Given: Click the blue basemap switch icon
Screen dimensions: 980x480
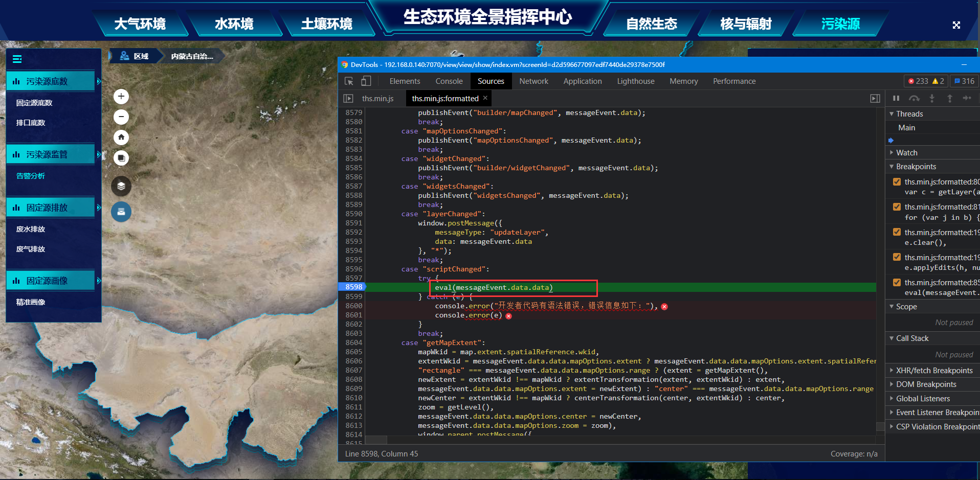Looking at the screenshot, I should 121,212.
